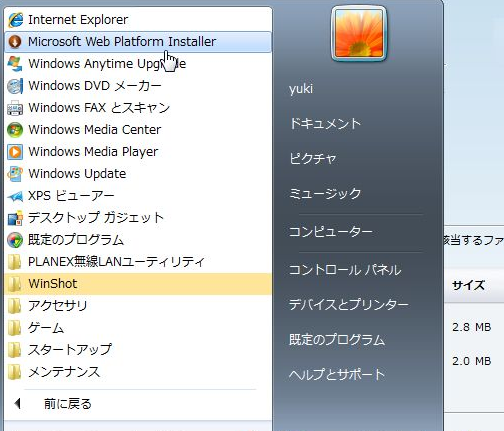The width and height of the screenshot is (504, 431).
Task: Open コントロール パネル
Action: [x=345, y=270]
